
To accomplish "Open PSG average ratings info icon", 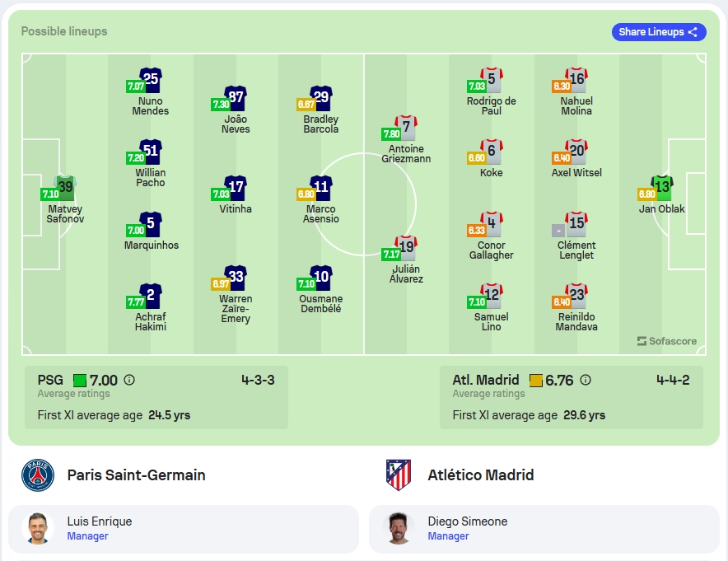I will point(129,380).
